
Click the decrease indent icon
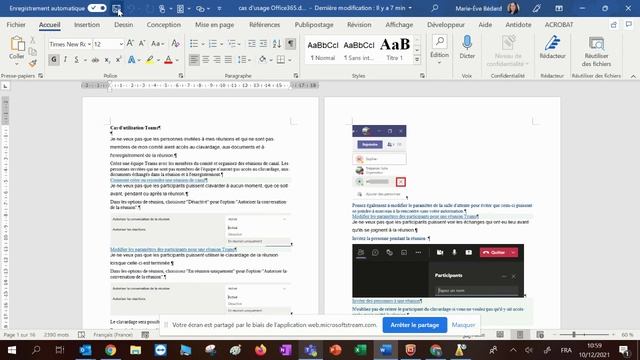click(x=252, y=44)
